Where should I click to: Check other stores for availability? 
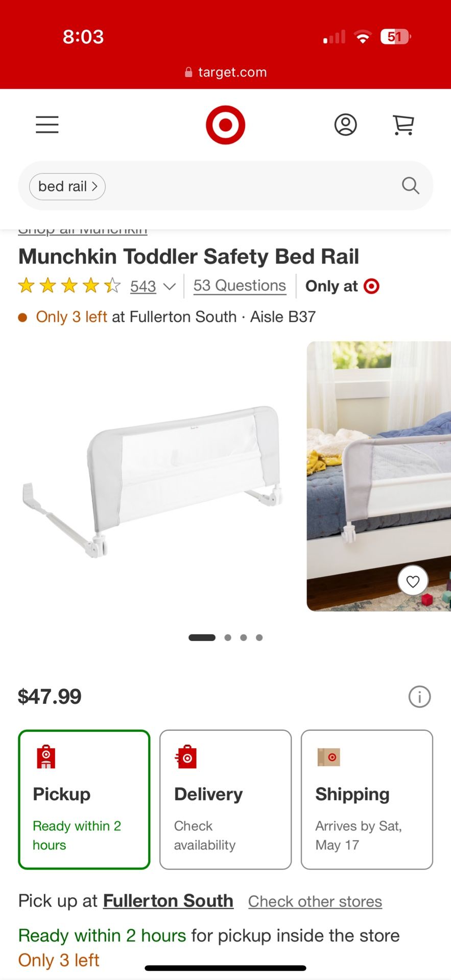(x=315, y=901)
